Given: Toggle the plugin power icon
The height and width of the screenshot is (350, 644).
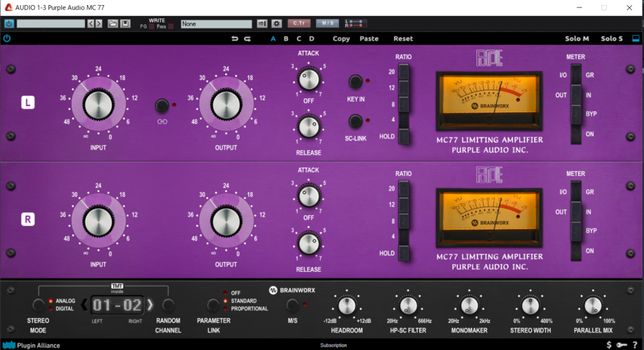Looking at the screenshot, I should coord(7,38).
